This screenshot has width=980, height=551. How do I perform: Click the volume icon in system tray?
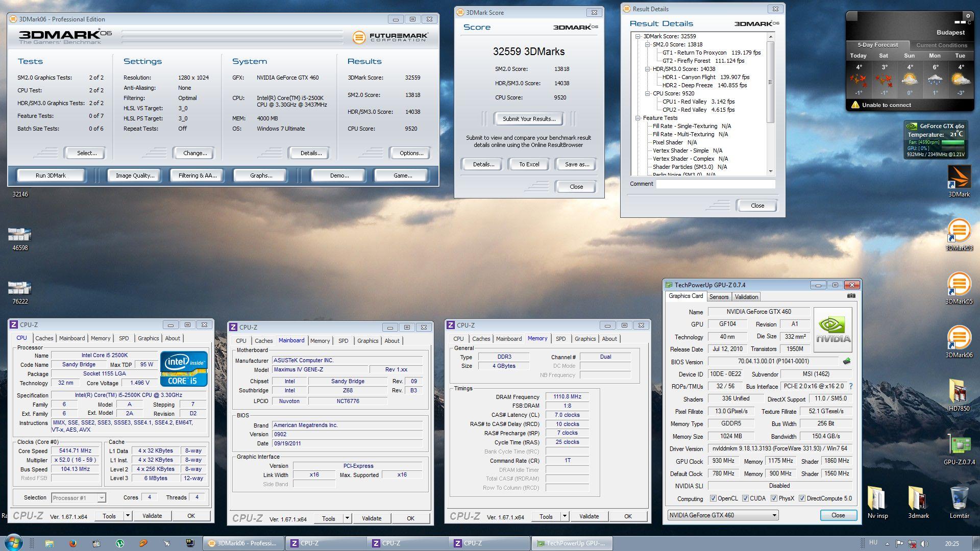pyautogui.click(x=924, y=544)
